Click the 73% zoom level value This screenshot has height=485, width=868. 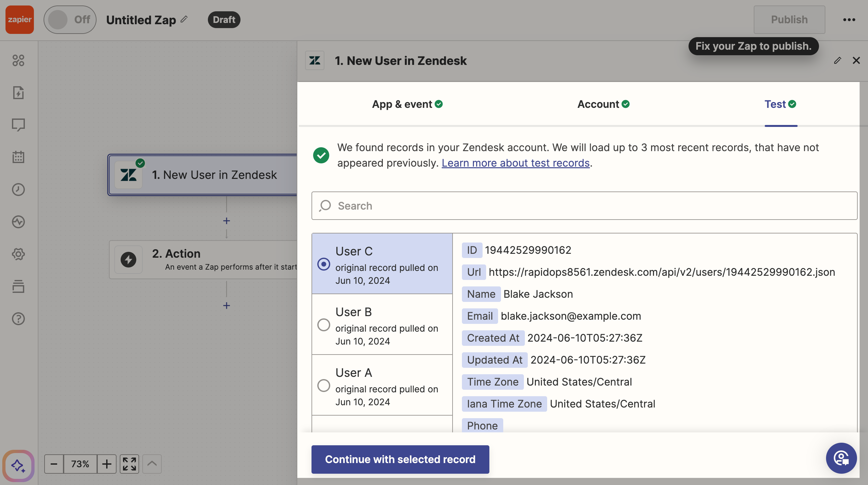80,464
